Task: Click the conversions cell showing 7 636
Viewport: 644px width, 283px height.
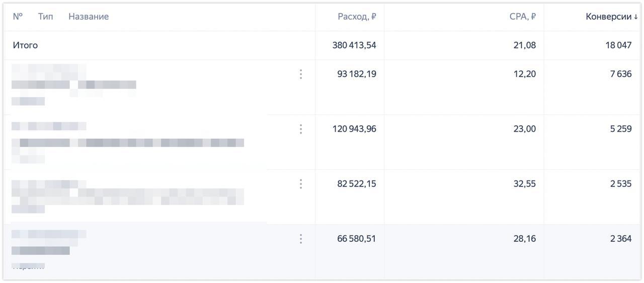Action: (620, 74)
